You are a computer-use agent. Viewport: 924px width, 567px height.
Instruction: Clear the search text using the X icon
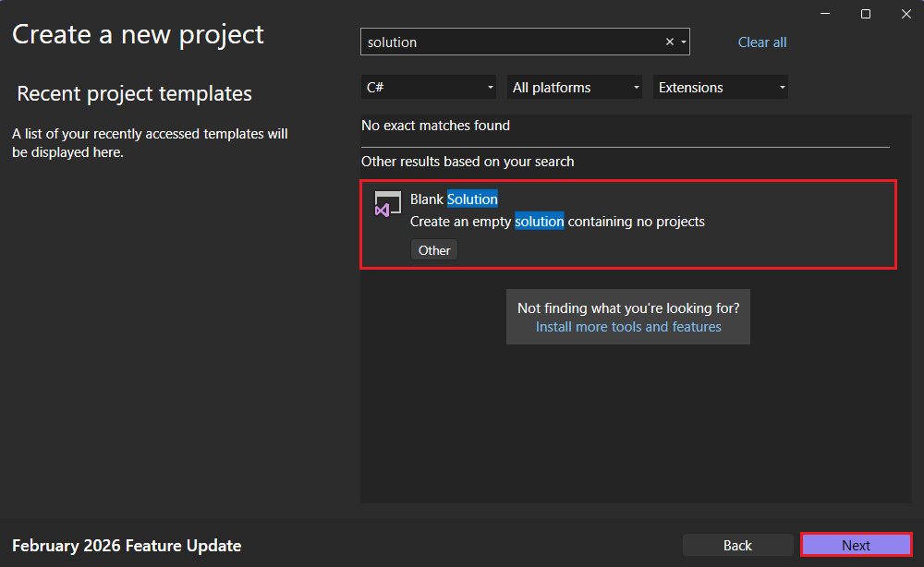tap(669, 42)
